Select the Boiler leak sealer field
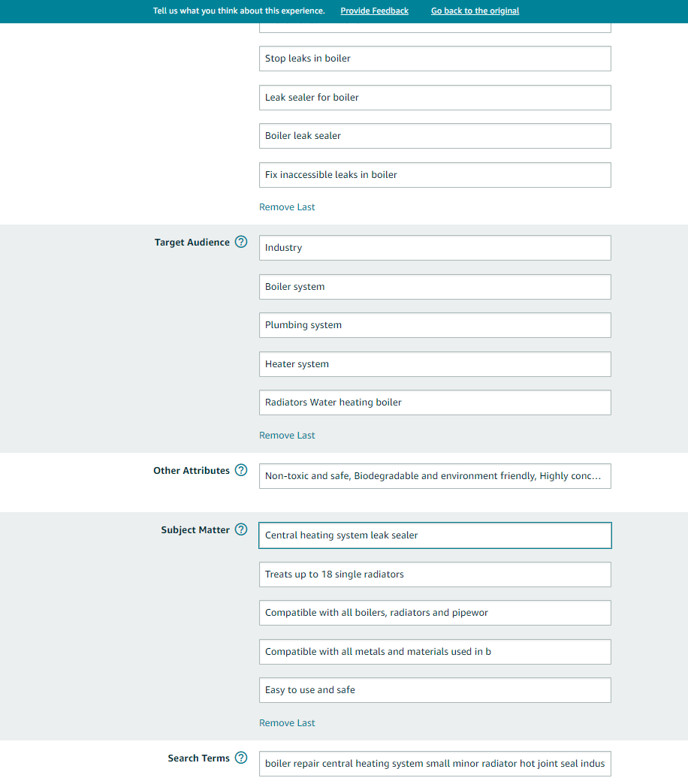The height and width of the screenshot is (784, 688). 435,136
